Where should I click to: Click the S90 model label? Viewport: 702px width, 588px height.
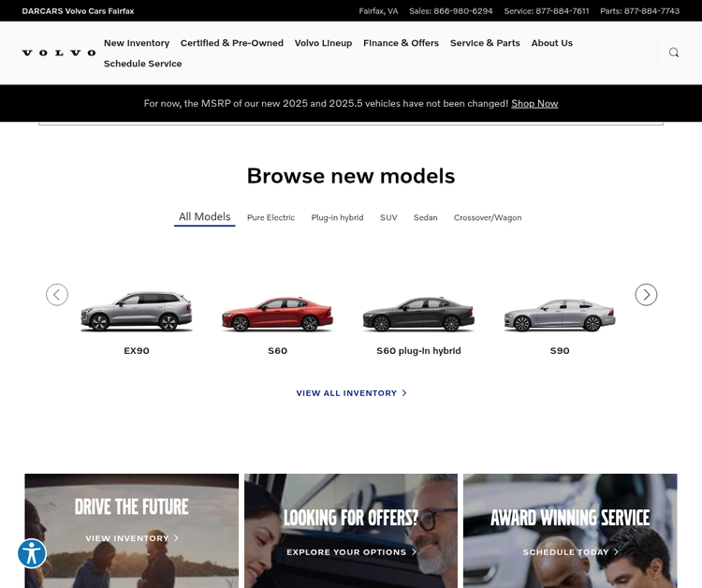560,351
